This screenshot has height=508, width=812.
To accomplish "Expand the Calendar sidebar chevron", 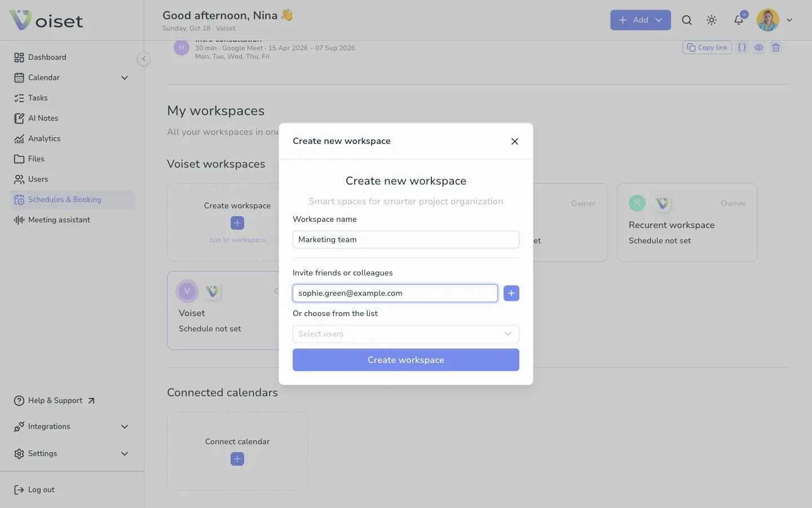I will [125, 77].
